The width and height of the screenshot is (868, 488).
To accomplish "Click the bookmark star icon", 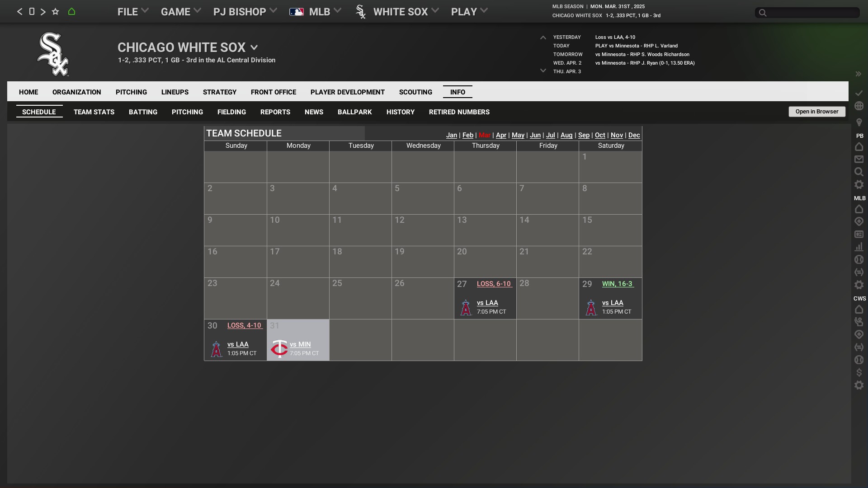I will coord(55,12).
